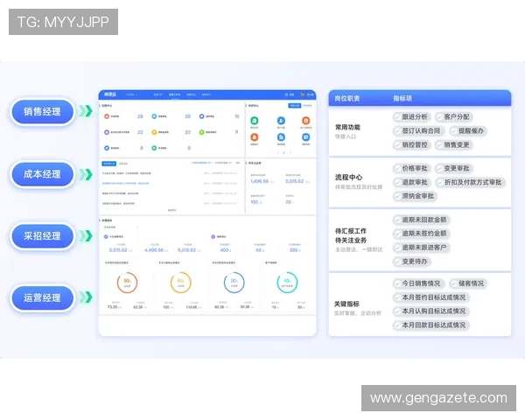Open the dropdown under the key indicators heading

[x=121, y=227]
